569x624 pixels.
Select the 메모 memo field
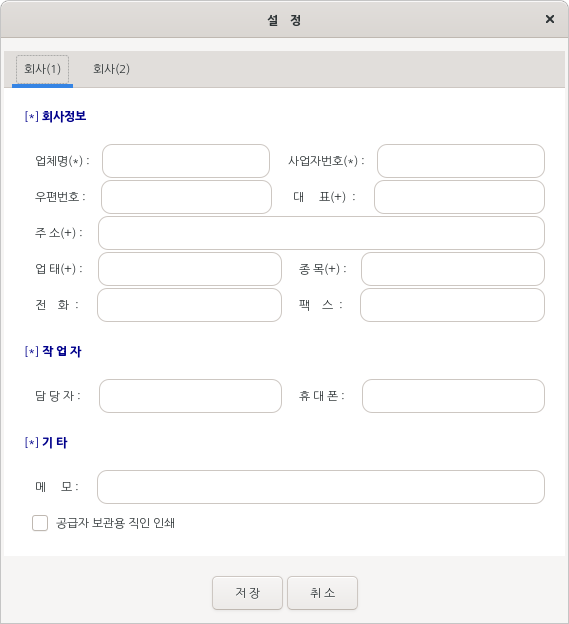point(321,487)
